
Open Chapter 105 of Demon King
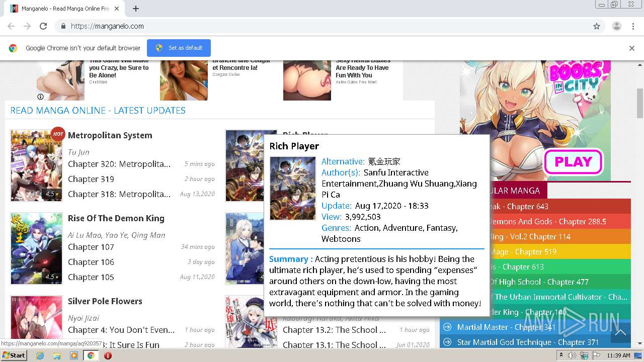pyautogui.click(x=91, y=277)
